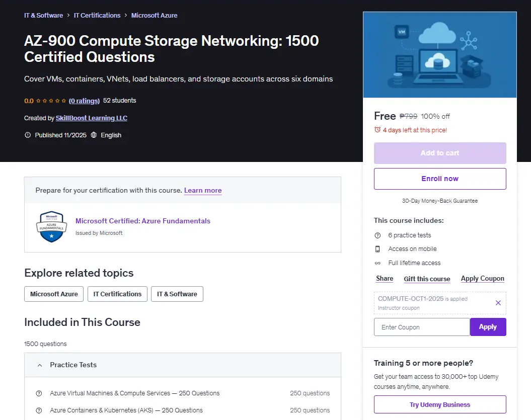
Task: Open the IT Certifications breadcrumb link
Action: (x=97, y=15)
